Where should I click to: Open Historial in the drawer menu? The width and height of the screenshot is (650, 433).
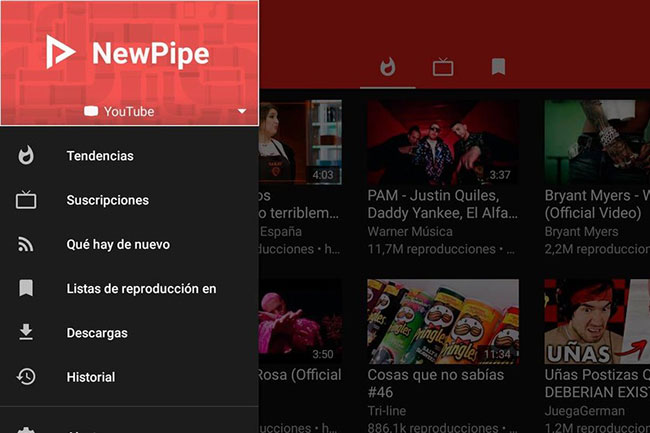click(x=129, y=377)
